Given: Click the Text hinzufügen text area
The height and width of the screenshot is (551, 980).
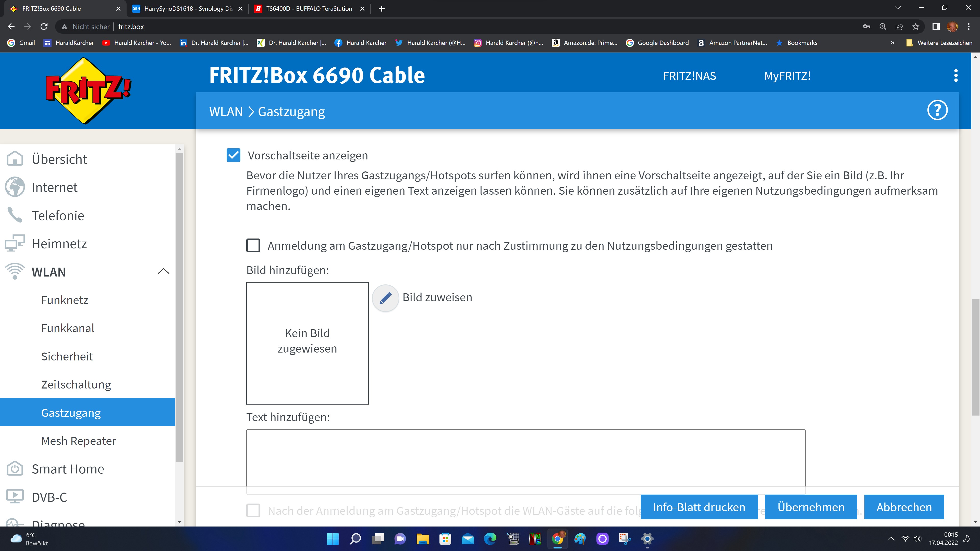Looking at the screenshot, I should coord(525,458).
